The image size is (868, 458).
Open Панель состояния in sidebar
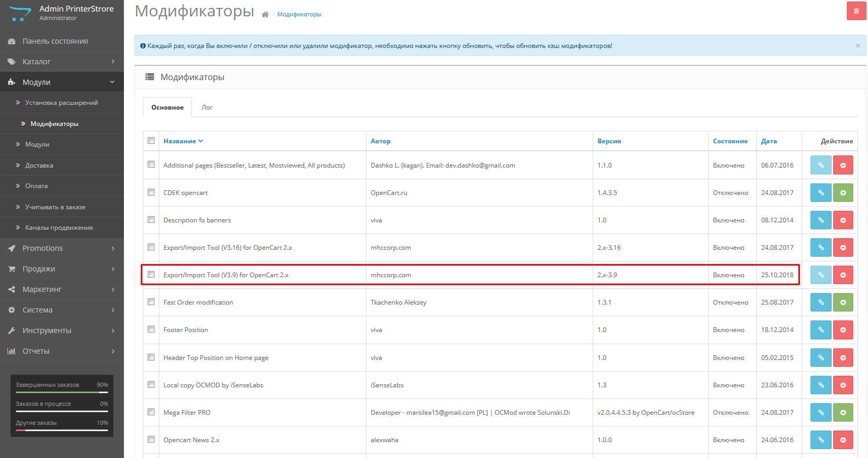click(62, 41)
